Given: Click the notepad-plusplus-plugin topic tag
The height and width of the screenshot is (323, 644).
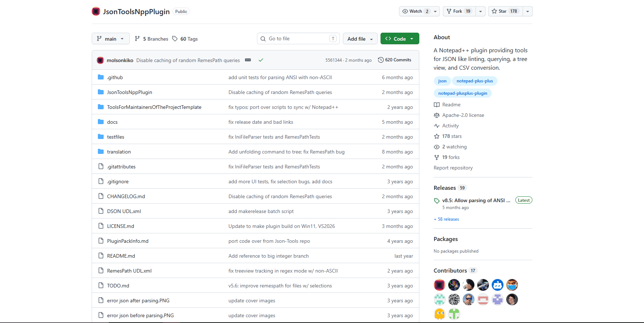Looking at the screenshot, I should [463, 93].
